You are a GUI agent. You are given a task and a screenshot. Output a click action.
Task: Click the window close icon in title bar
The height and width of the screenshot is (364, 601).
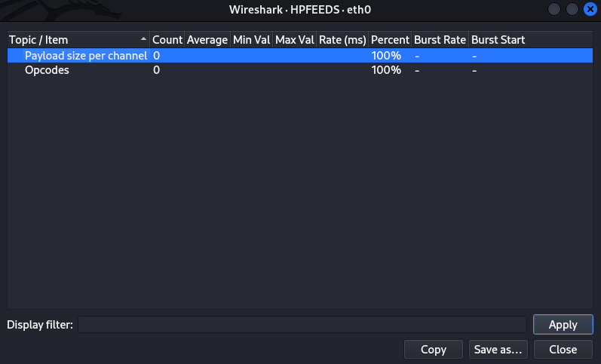(589, 10)
